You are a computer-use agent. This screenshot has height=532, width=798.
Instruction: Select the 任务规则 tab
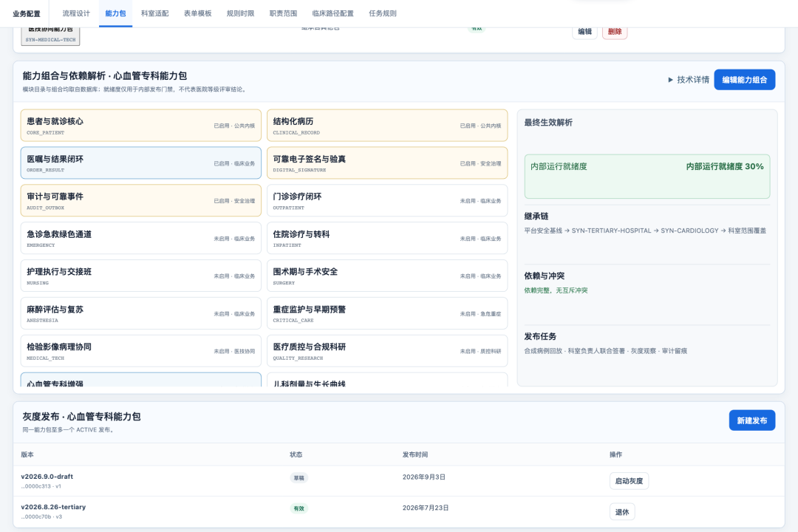click(x=383, y=14)
